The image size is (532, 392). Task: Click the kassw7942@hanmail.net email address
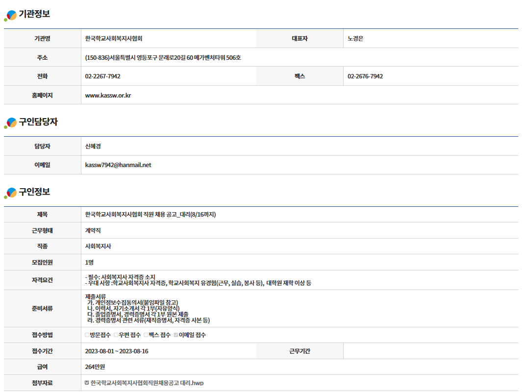(118, 165)
